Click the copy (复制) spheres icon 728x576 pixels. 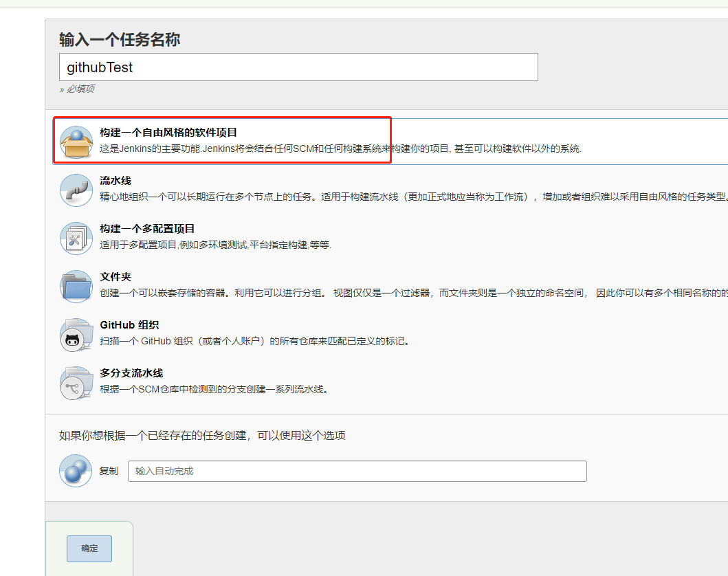pos(76,471)
